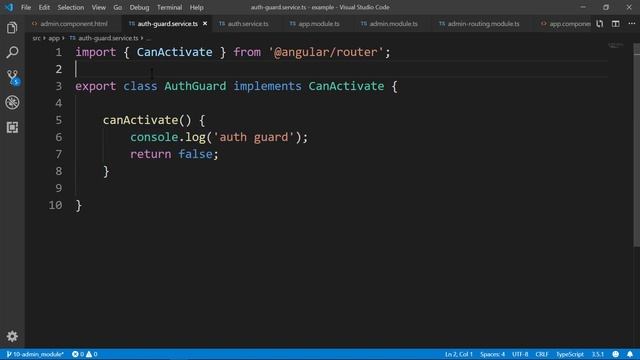Image resolution: width=640 pixels, height=360 pixels.
Task: Open the Extensions view in activity bar
Action: coord(12,127)
